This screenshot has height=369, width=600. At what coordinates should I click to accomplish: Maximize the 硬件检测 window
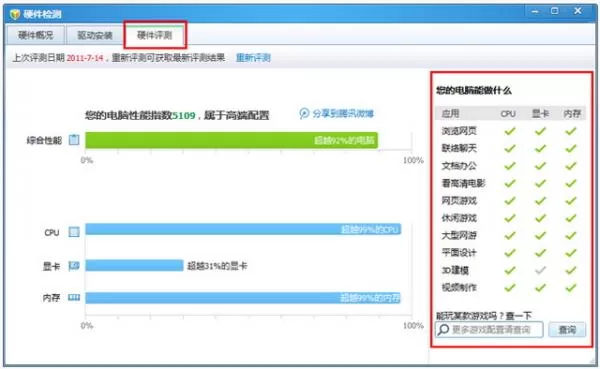[555, 11]
